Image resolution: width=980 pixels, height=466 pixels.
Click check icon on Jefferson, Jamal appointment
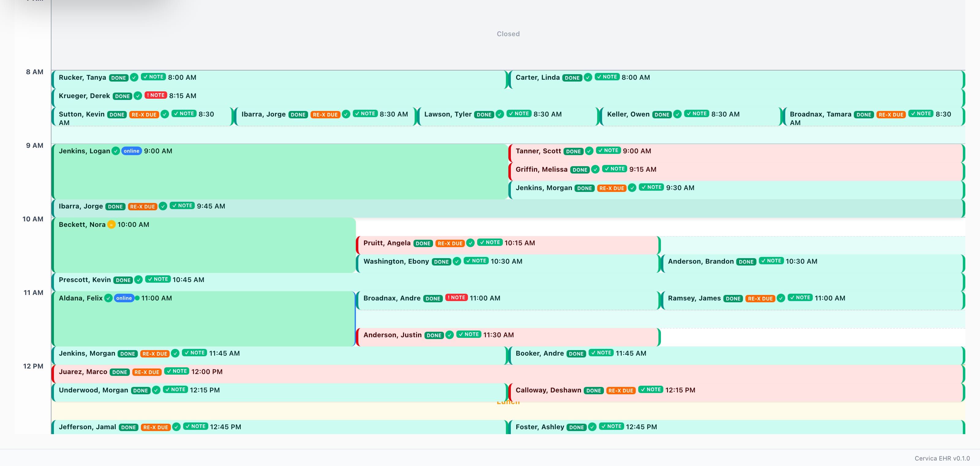176,427
